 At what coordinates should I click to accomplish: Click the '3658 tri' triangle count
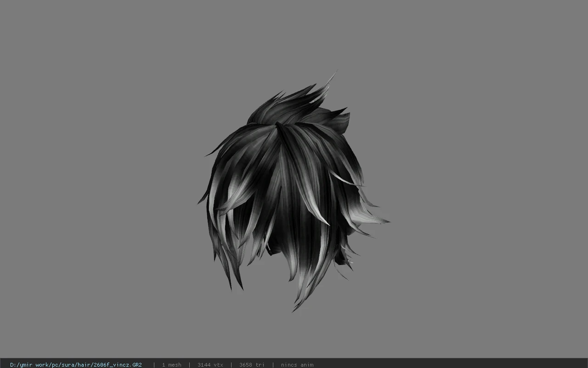(252, 365)
